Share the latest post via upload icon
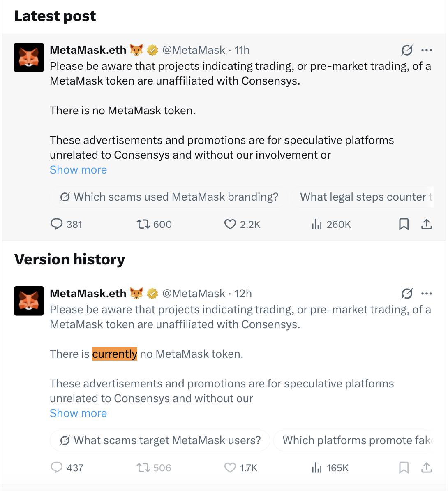 426,224
